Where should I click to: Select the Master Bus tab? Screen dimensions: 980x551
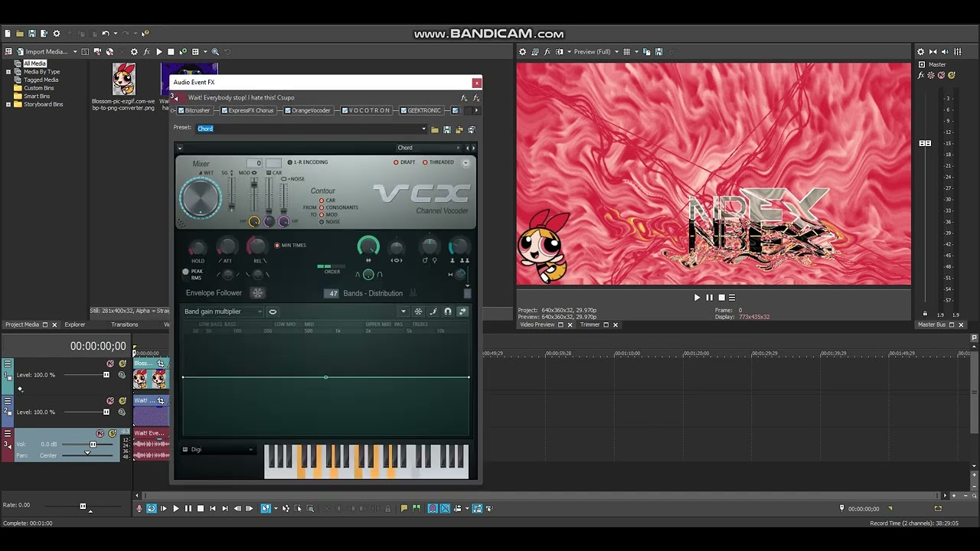[x=933, y=324]
